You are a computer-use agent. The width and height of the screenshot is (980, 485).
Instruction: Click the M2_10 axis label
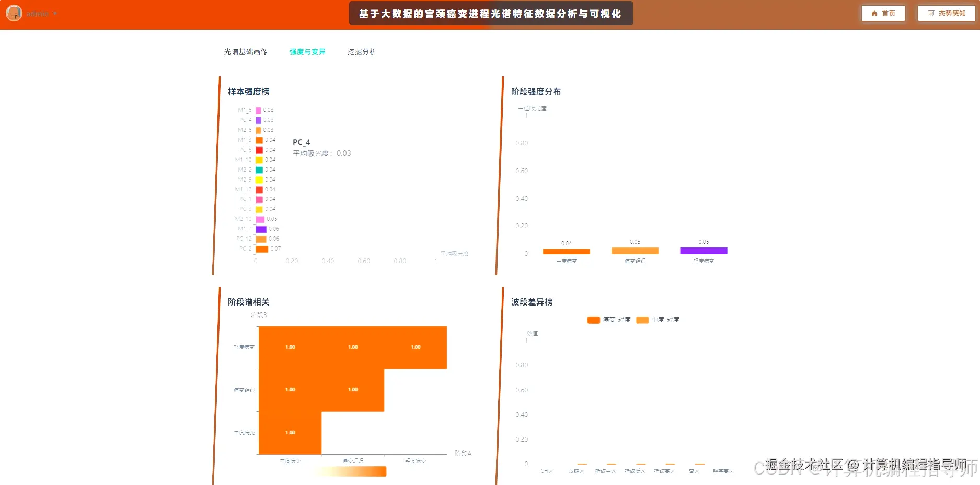tap(243, 219)
